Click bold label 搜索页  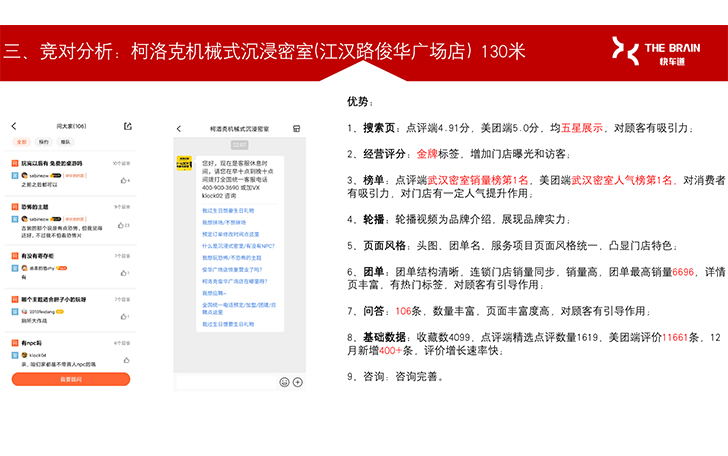379,128
